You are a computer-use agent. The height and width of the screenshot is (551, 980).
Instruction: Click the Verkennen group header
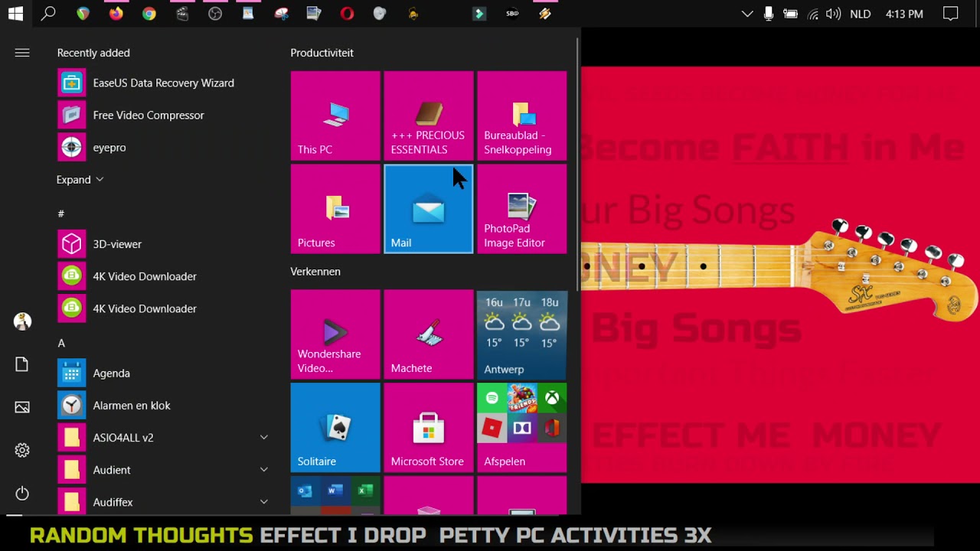[315, 272]
